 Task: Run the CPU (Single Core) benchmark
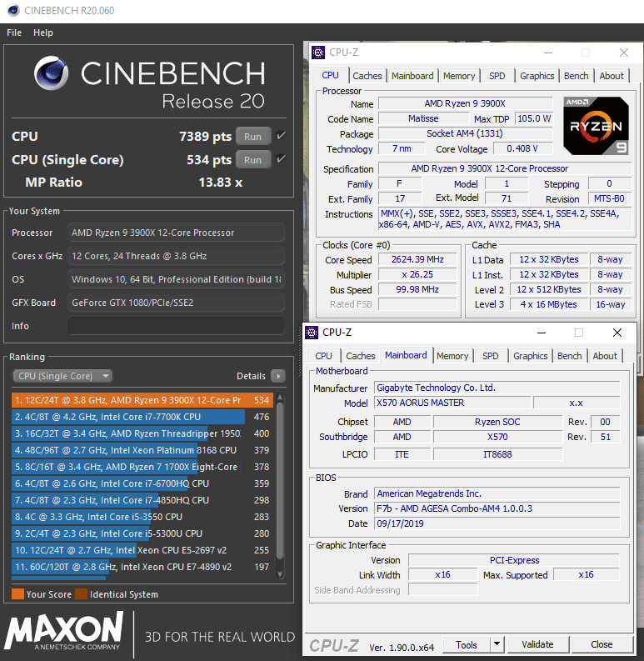click(253, 160)
